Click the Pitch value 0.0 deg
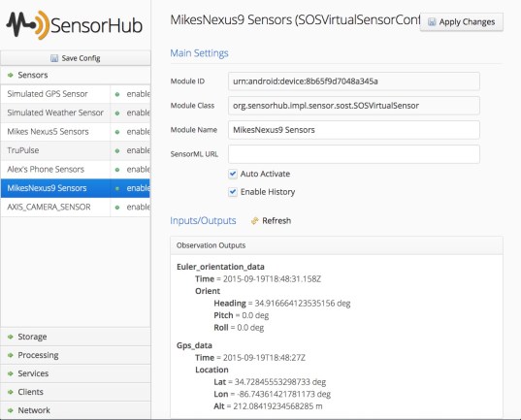The image size is (521, 420). pos(255,315)
